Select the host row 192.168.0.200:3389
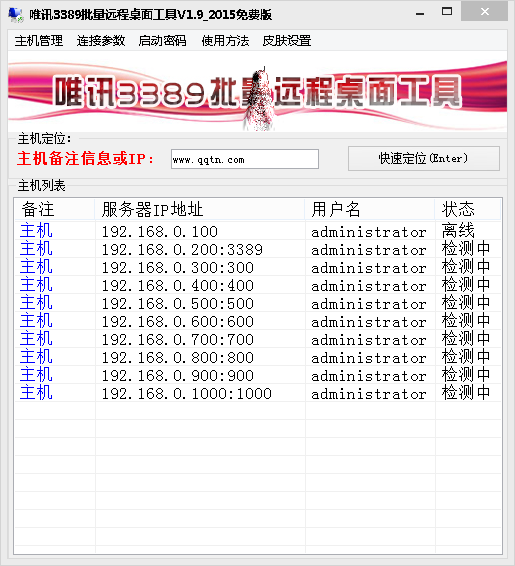Viewport: 515px width, 566px height. click(x=258, y=249)
